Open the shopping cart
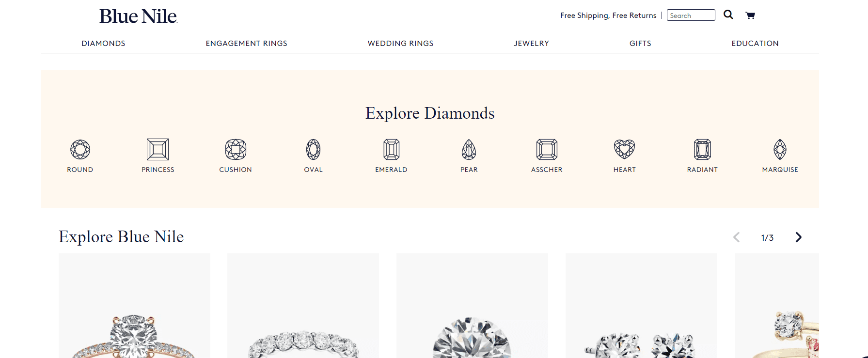 tap(750, 15)
